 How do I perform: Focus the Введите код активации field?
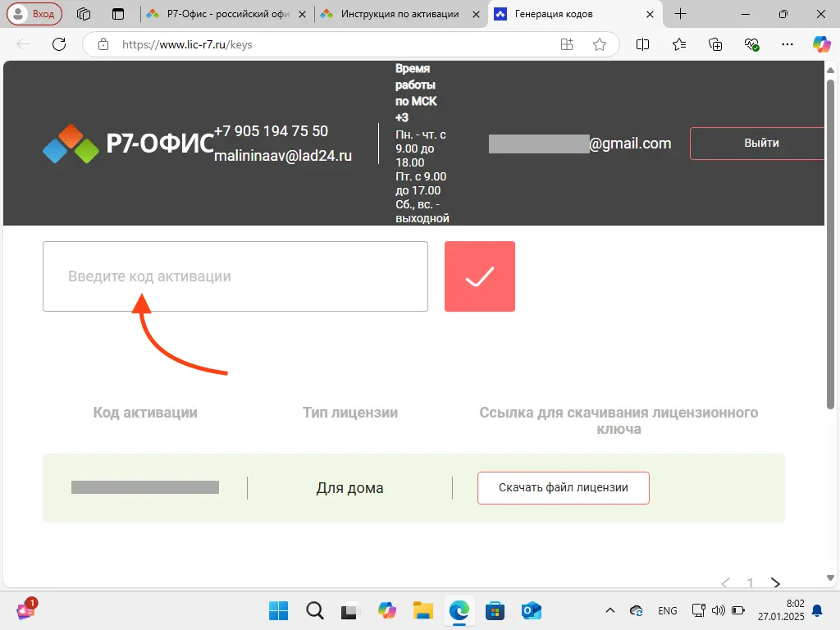click(x=235, y=276)
